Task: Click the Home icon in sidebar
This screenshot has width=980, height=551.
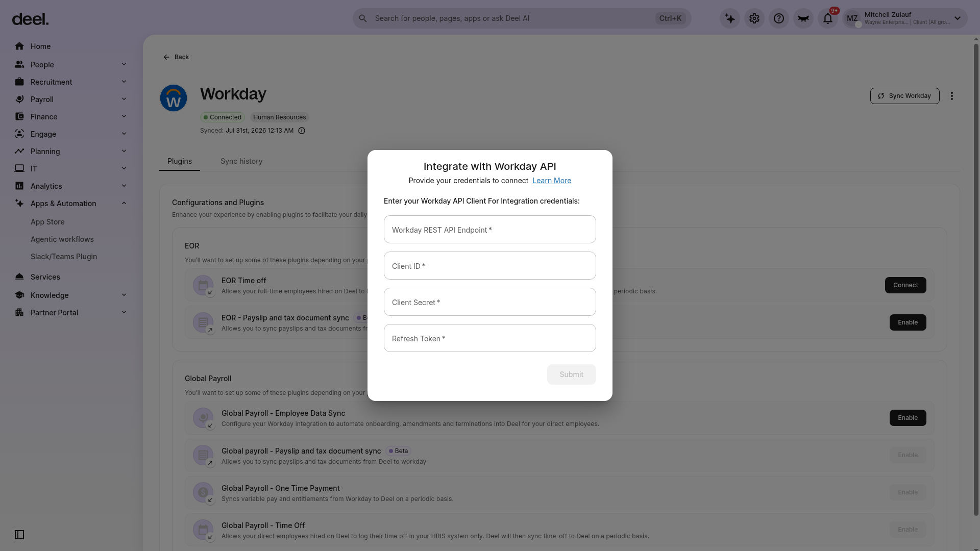Action: click(19, 46)
